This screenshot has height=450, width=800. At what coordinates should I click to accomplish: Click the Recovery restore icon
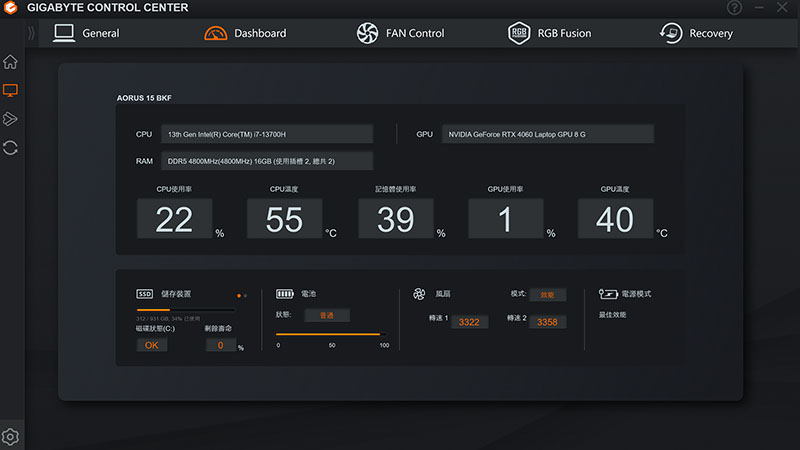[670, 33]
